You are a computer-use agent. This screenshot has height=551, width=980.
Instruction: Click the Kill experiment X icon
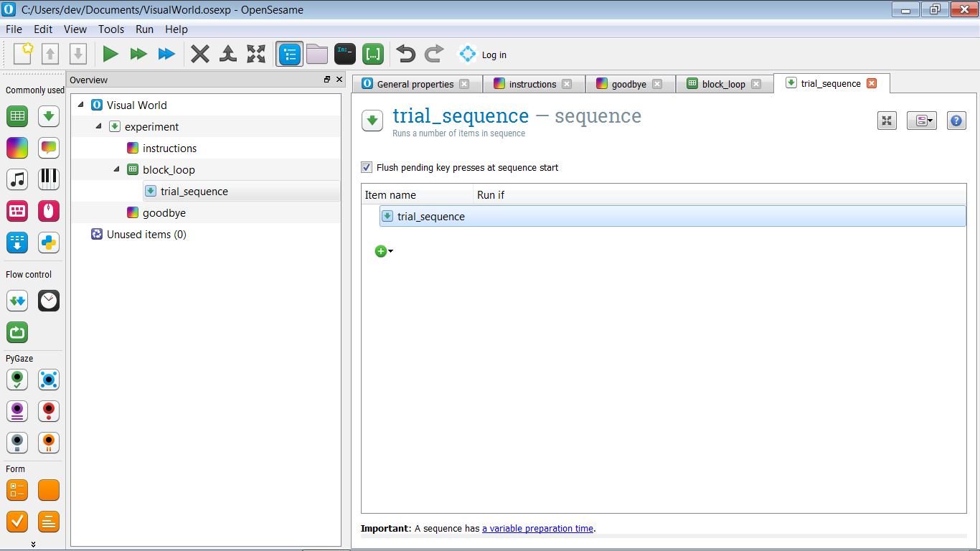[200, 54]
